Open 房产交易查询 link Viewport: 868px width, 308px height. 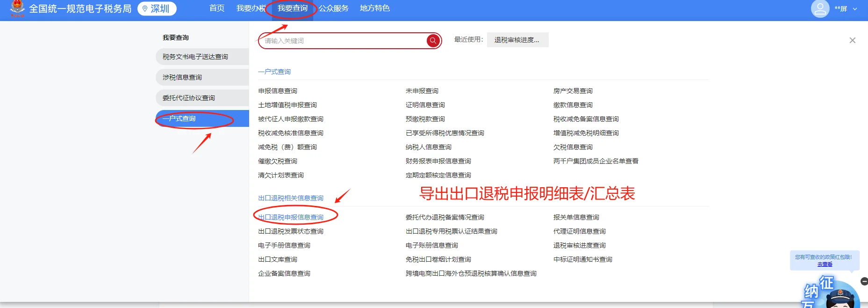click(x=573, y=91)
